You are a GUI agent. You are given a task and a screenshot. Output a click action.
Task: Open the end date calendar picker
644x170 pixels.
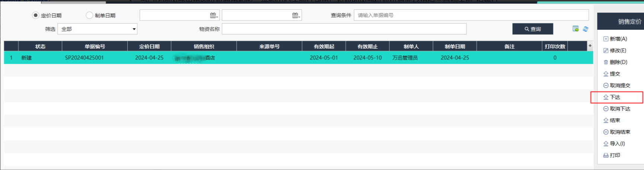295,15
